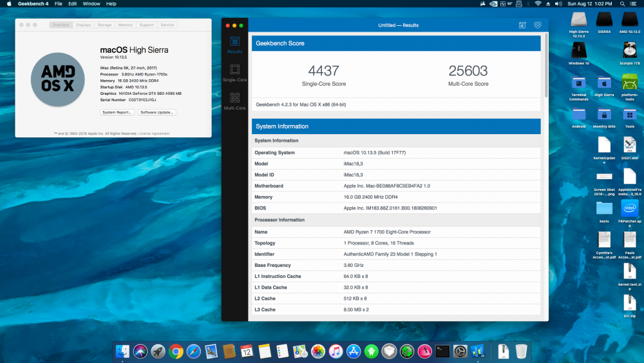
Task: Open the Window menu
Action: coord(91,4)
